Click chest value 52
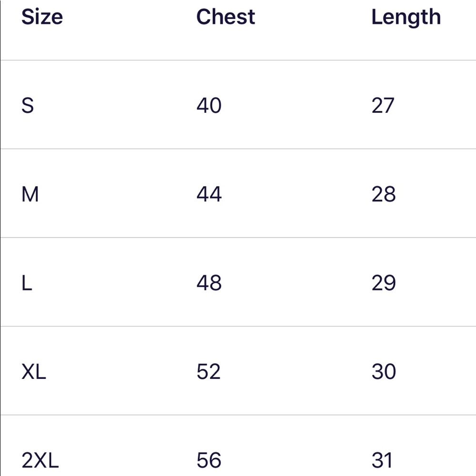Image resolution: width=476 pixels, height=476 pixels. tap(209, 372)
